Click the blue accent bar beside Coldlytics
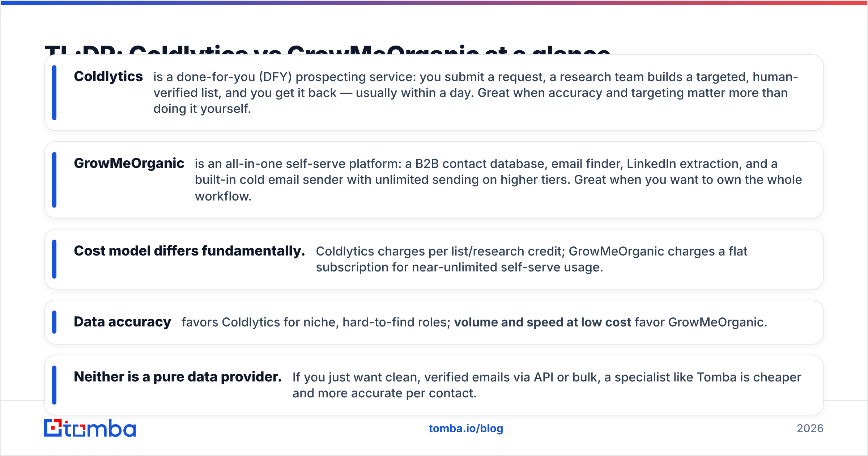Screen dimensions: 868x456 pyautogui.click(x=54, y=93)
